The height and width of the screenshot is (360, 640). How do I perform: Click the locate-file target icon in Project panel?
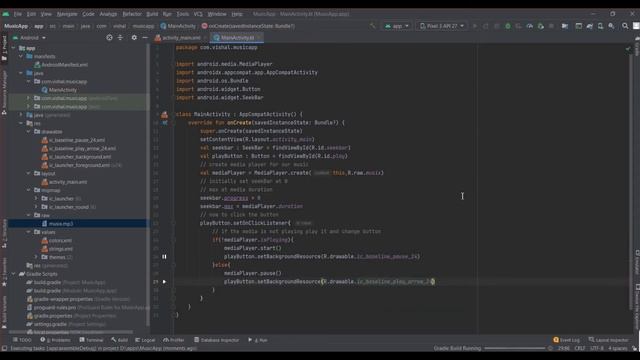tap(109, 38)
